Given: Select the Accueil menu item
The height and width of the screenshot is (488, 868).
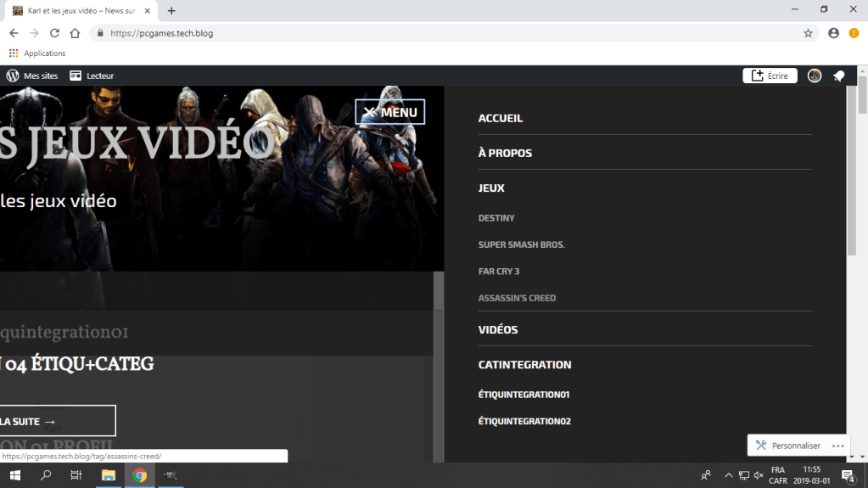Looking at the screenshot, I should (501, 118).
